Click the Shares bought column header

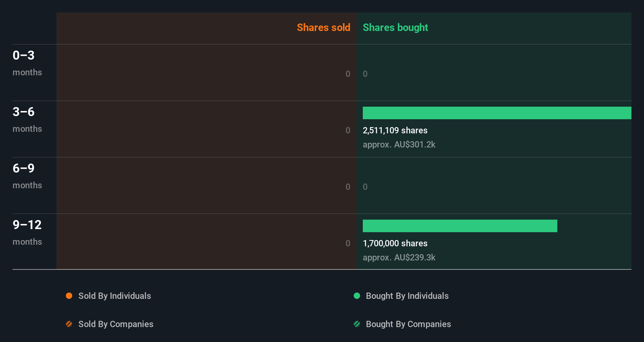click(395, 27)
